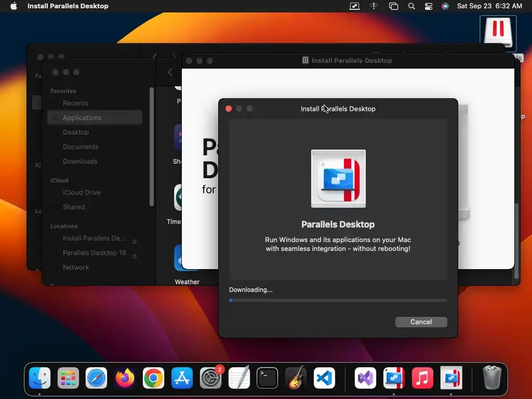Select Install Parallels De... volume in sidebar
The height and width of the screenshot is (399, 532).
pos(94,238)
